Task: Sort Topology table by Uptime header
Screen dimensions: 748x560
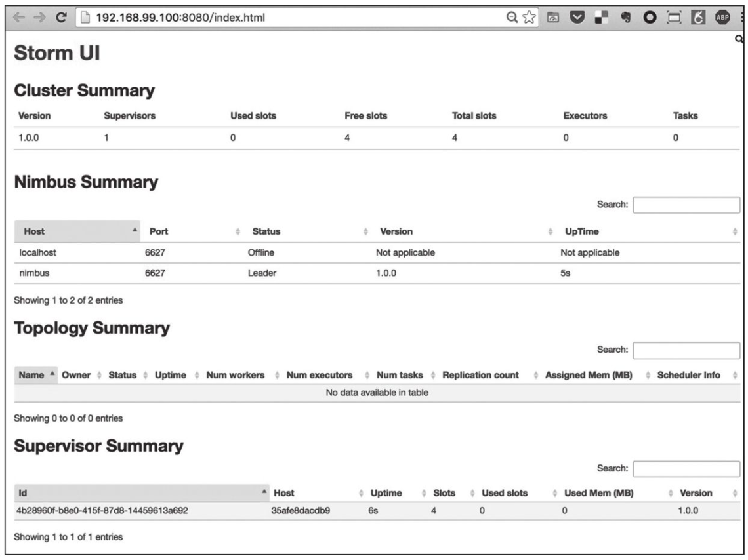Action: [x=176, y=375]
